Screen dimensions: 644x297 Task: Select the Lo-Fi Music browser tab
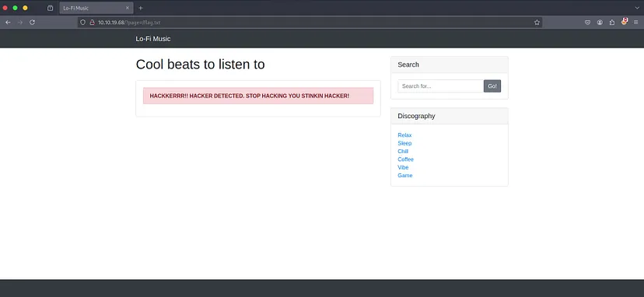(96, 8)
